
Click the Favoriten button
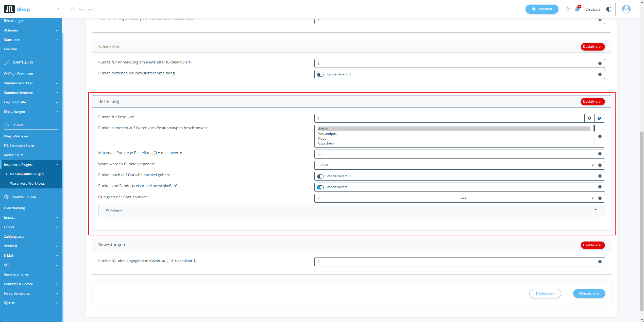pyautogui.click(x=542, y=9)
